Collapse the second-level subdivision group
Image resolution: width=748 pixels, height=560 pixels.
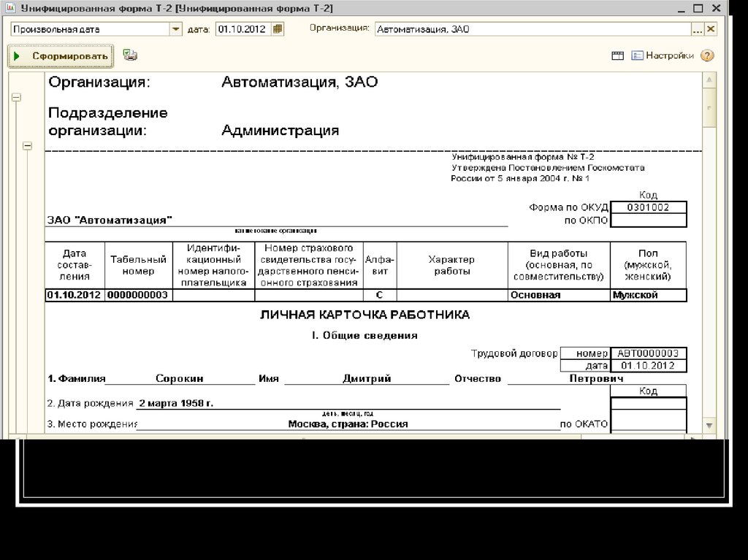pos(27,146)
